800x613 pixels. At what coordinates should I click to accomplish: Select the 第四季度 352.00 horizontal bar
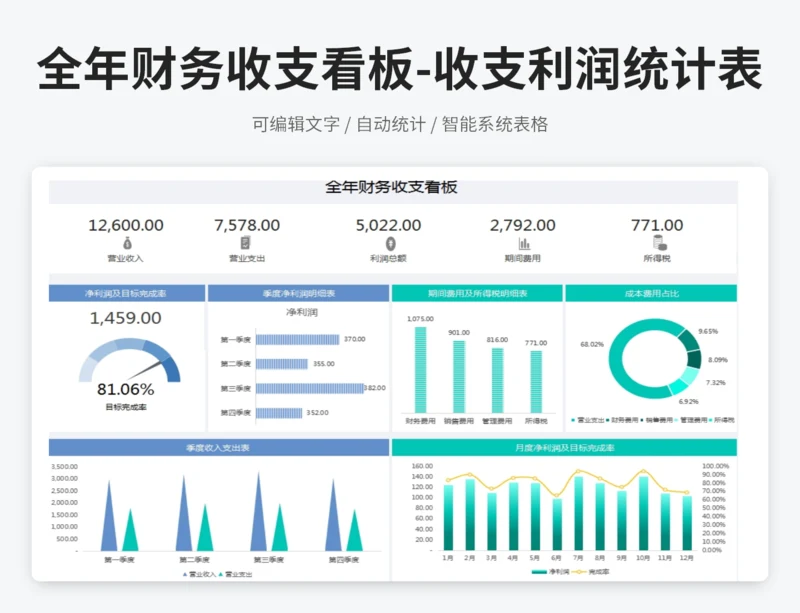click(x=279, y=413)
